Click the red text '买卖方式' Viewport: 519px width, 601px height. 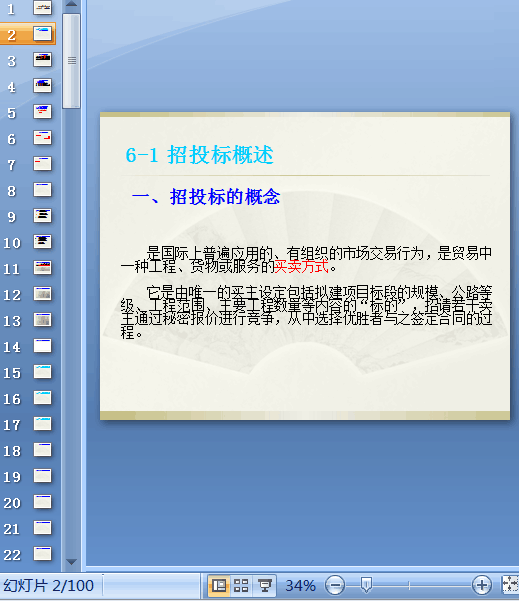(301, 266)
